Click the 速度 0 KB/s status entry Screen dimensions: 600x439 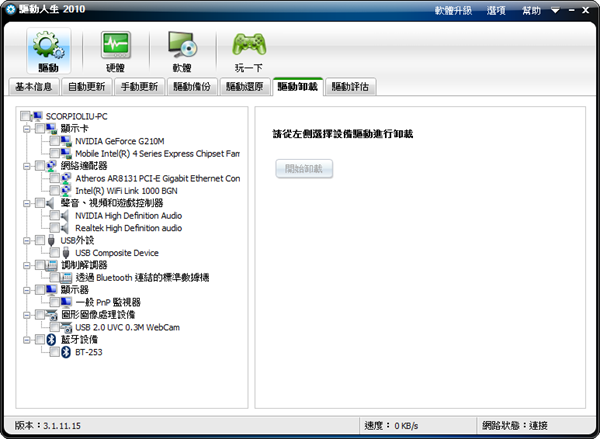391,425
